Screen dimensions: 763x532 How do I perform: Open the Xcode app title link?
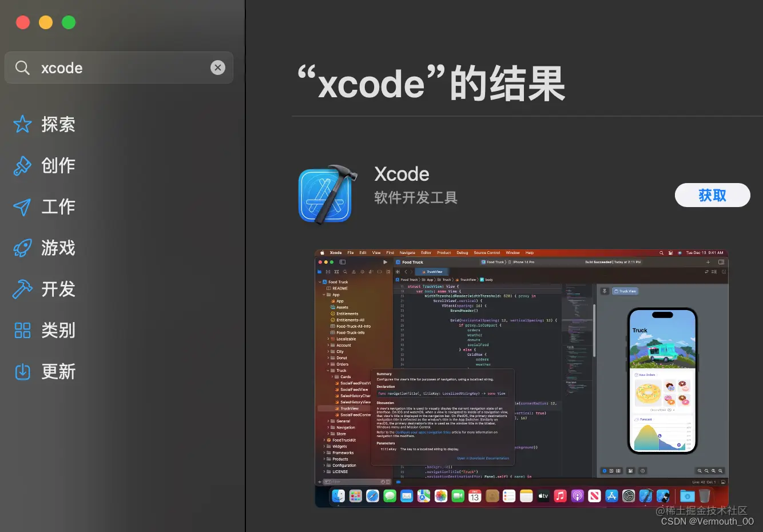tap(402, 174)
